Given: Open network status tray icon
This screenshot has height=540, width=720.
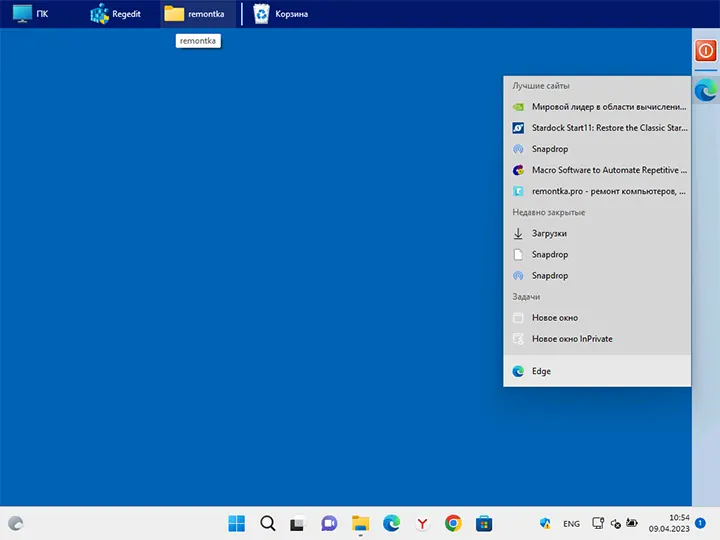Looking at the screenshot, I should click(x=598, y=523).
